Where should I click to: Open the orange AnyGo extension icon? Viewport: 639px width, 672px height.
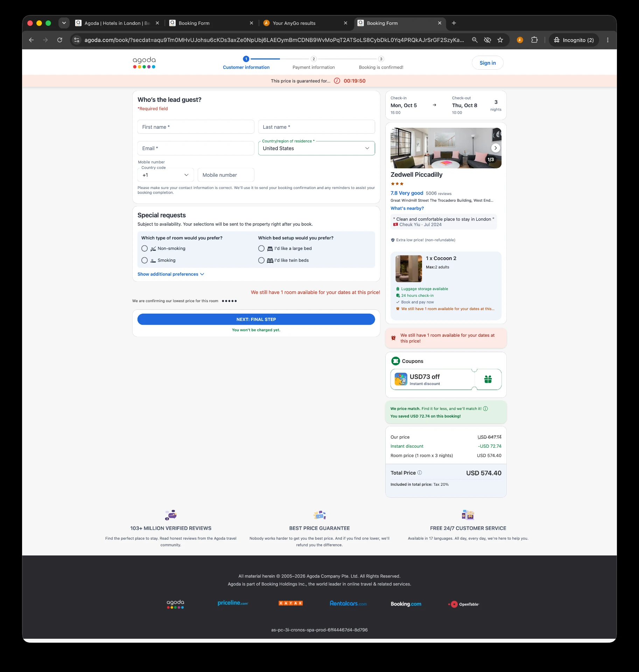point(520,40)
